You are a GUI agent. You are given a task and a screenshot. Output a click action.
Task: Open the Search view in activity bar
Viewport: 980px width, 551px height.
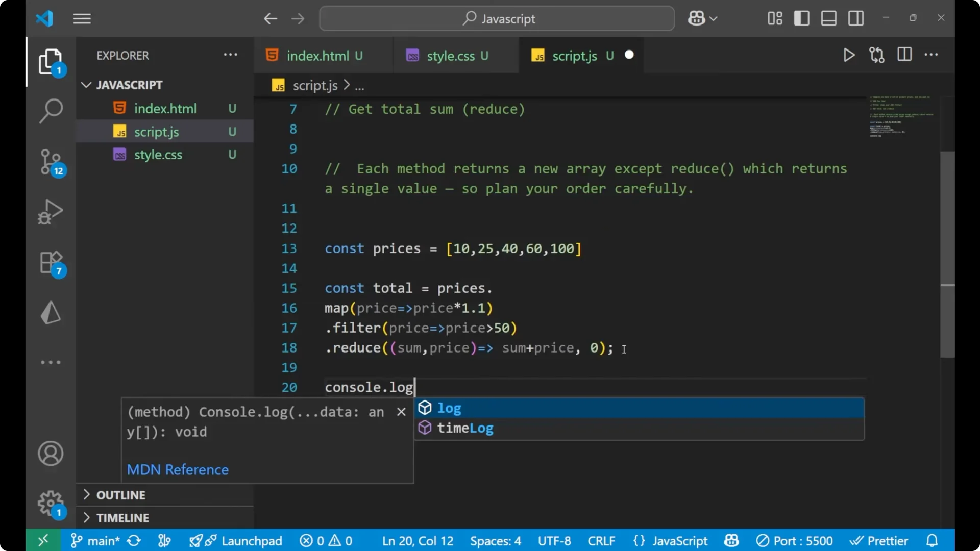(x=51, y=111)
